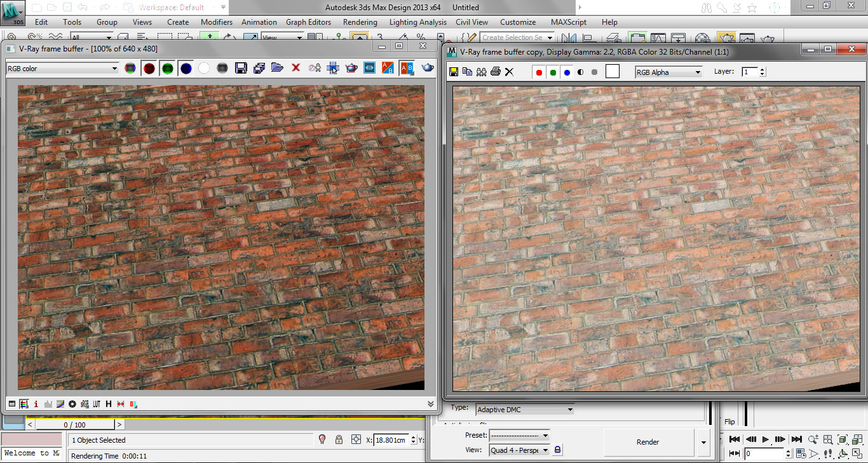Display alpha channel in buffer copy window
This screenshot has height=463, width=868.
581,72
